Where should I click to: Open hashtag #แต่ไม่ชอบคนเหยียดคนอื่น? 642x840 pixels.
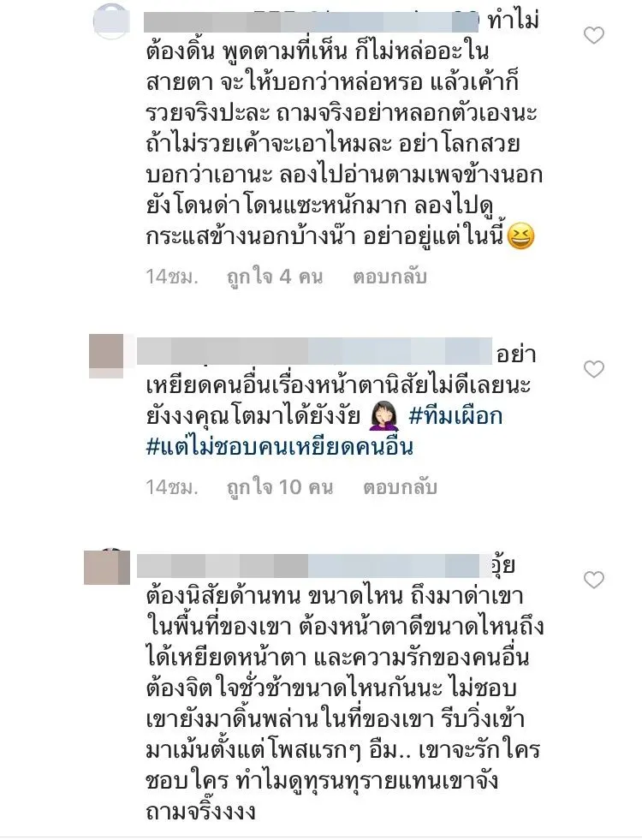tap(280, 447)
